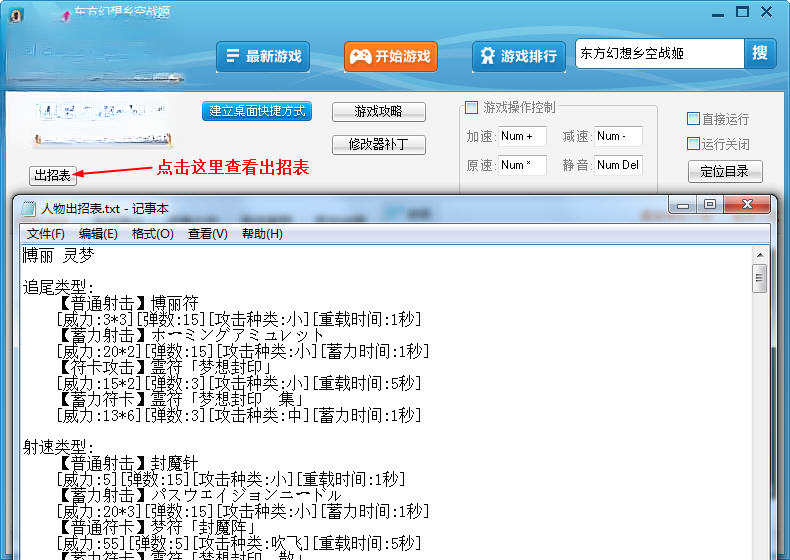
Task: Start the game with 开始游戏
Action: pos(390,56)
